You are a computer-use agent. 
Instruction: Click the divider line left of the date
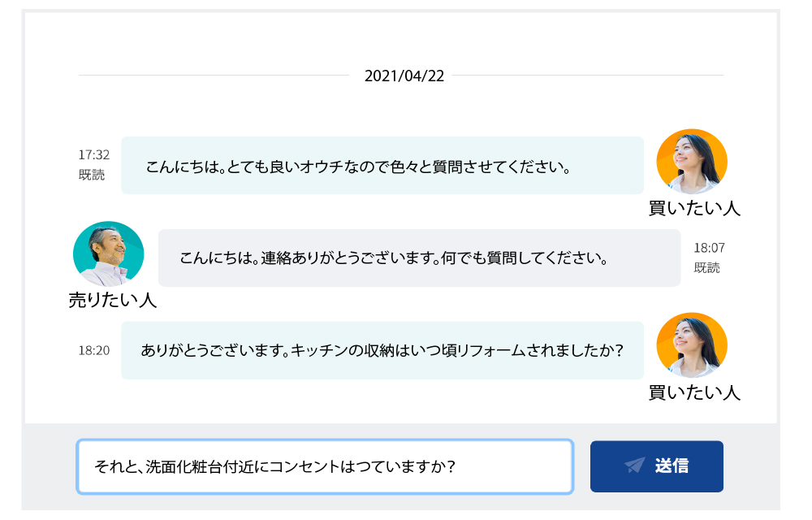(x=213, y=76)
